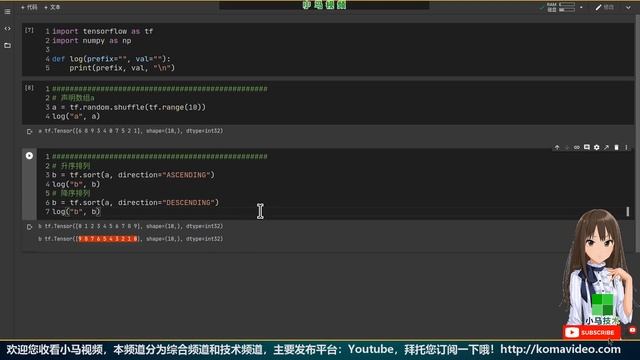This screenshot has width=640, height=360.
Task: Add a new text cell with + 文本
Action: tap(52, 7)
